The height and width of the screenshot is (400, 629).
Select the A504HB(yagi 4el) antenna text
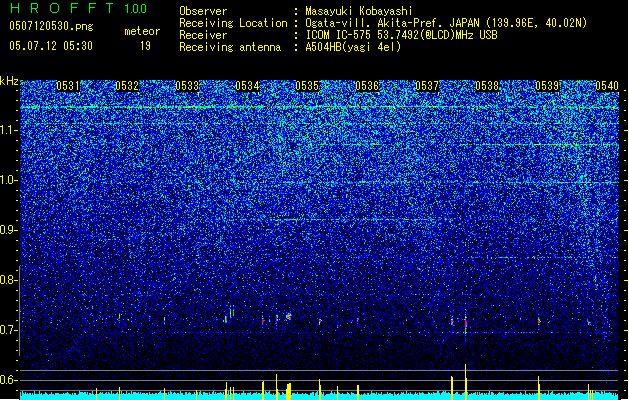[x=353, y=47]
